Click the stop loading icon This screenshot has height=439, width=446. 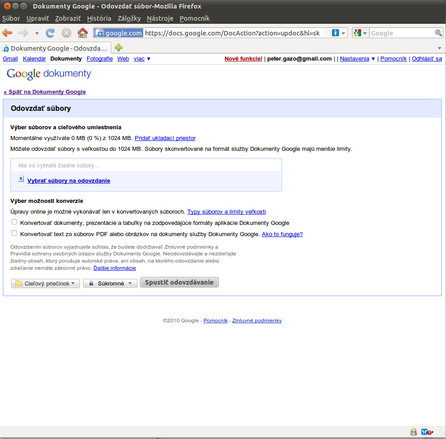coord(66,33)
